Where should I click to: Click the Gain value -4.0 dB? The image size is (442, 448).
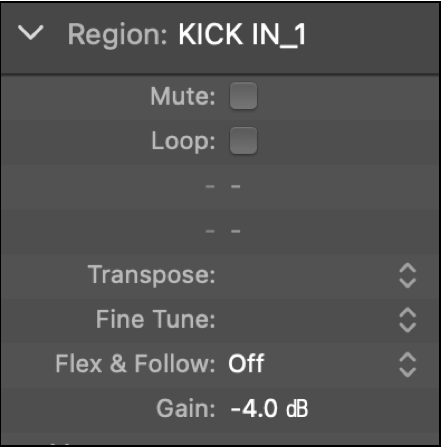pos(269,409)
